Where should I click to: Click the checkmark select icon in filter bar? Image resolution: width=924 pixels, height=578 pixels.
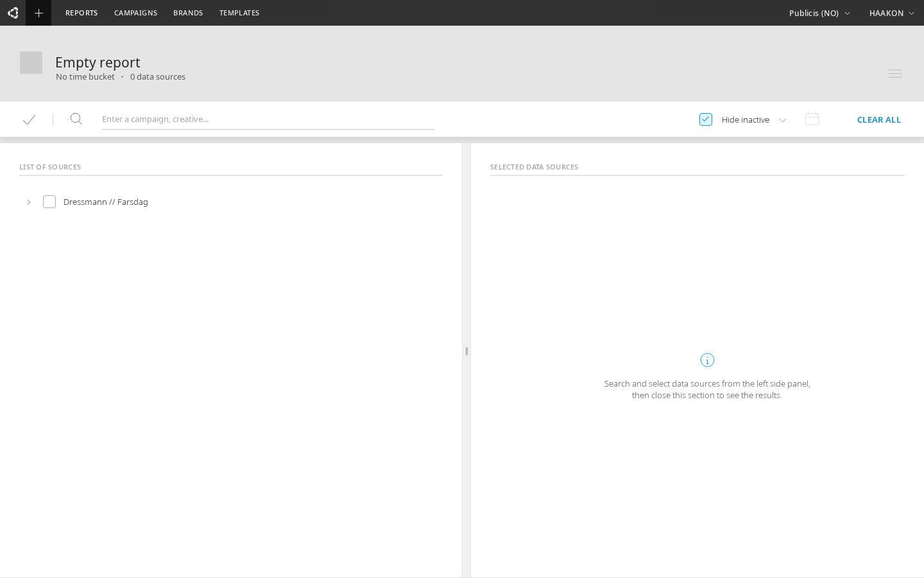[29, 119]
